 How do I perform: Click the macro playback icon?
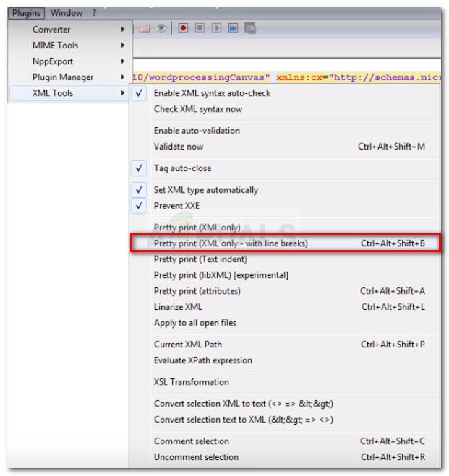pos(216,28)
